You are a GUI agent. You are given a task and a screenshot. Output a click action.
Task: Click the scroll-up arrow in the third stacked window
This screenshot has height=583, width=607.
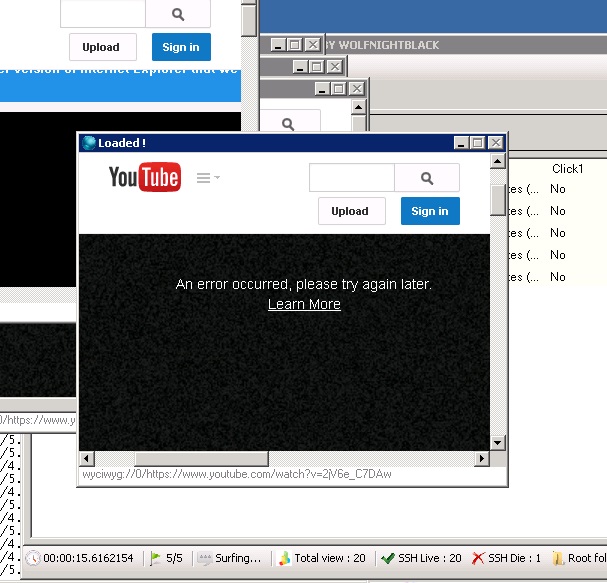point(358,107)
